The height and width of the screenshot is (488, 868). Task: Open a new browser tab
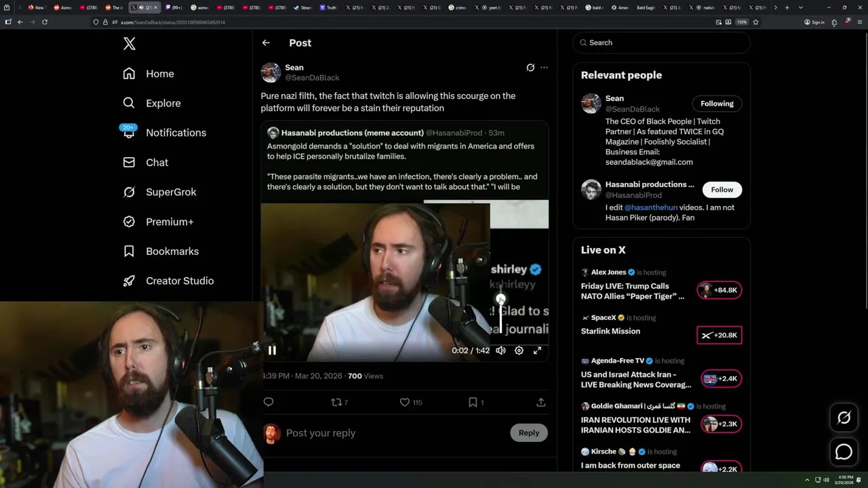pyautogui.click(x=787, y=7)
